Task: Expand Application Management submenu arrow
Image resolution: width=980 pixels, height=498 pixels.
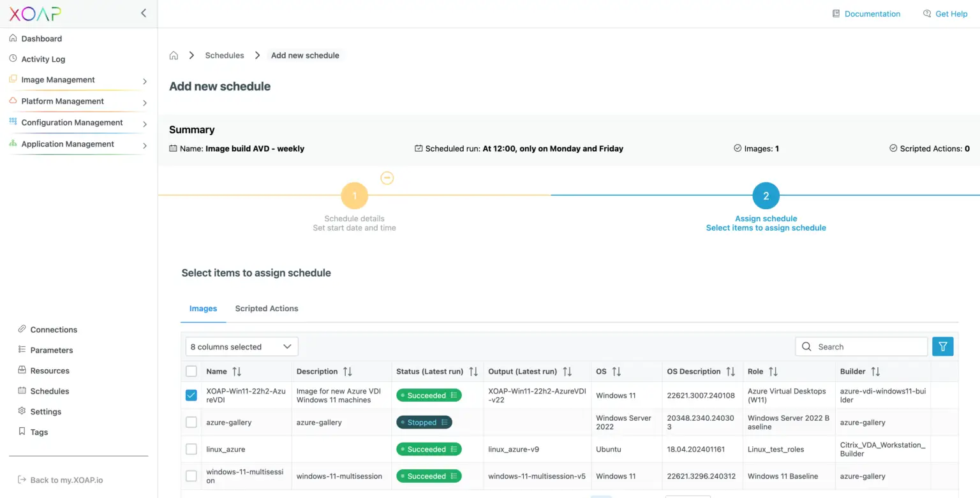Action: pos(145,145)
